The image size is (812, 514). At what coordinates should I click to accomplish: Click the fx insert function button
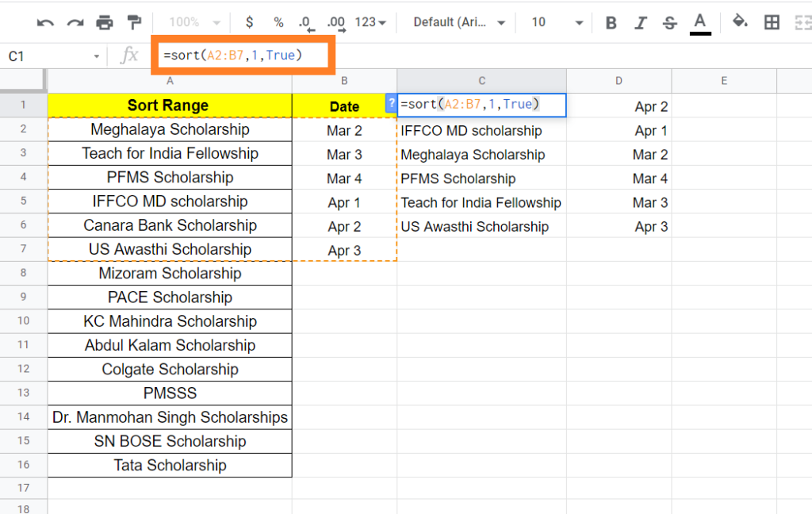coord(127,56)
